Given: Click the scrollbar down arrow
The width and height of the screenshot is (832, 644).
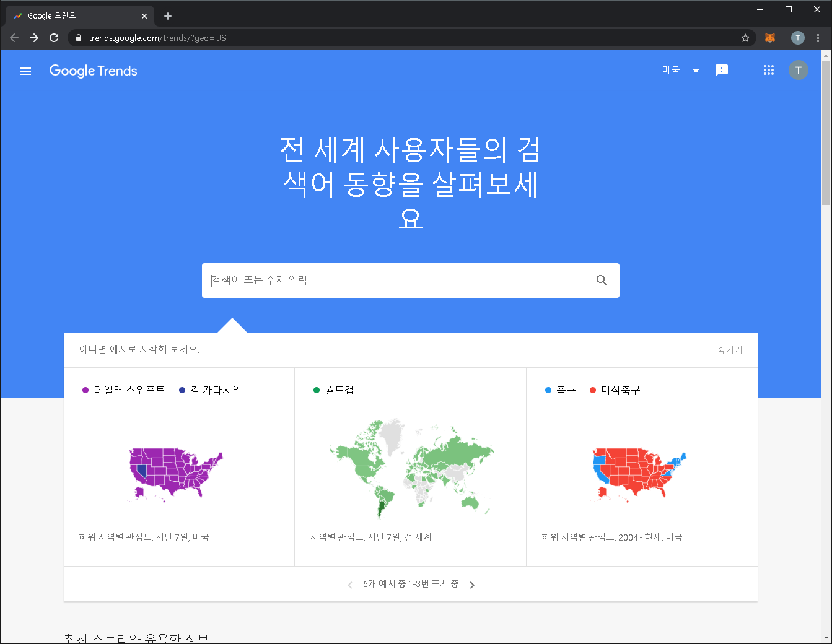Looking at the screenshot, I should click(826, 638).
